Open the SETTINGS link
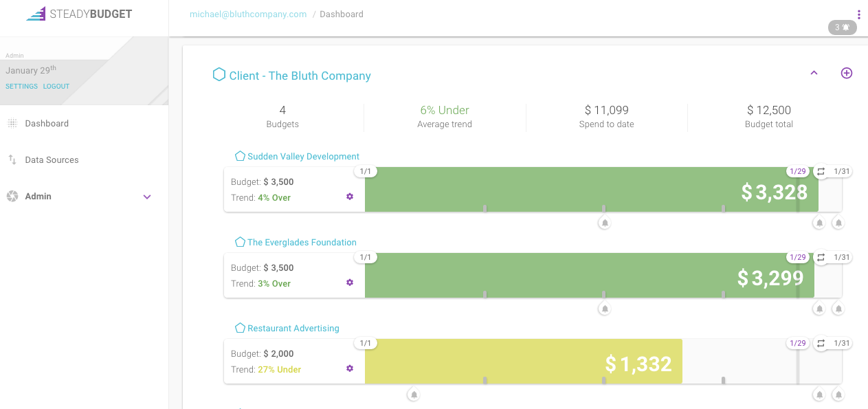The image size is (868, 409). [x=22, y=87]
